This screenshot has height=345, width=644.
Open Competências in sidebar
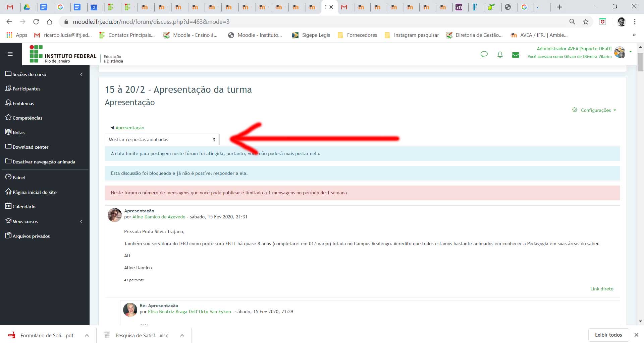point(24,118)
